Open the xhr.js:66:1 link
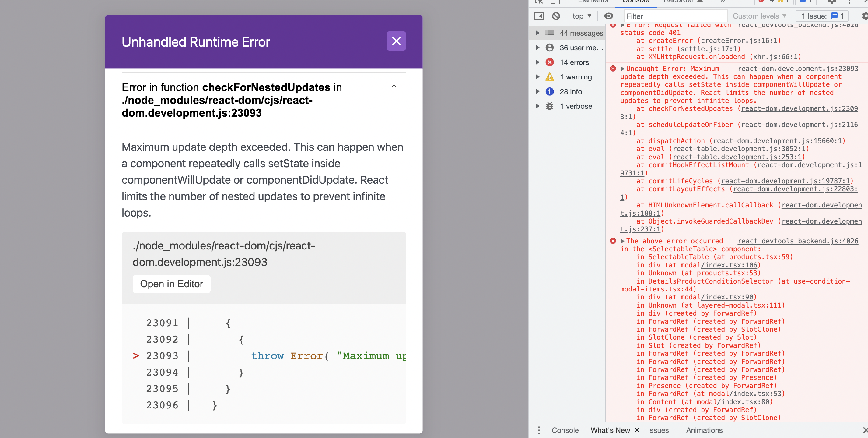The width and height of the screenshot is (868, 438). 775,57
